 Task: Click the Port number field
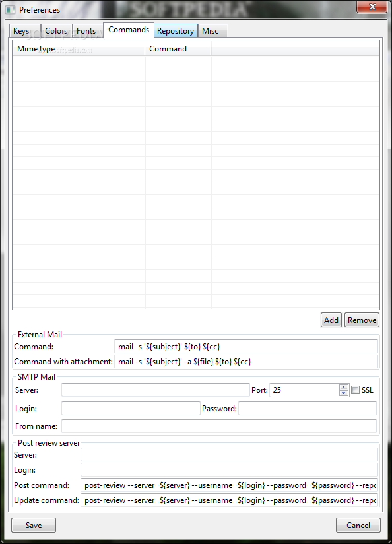click(304, 390)
